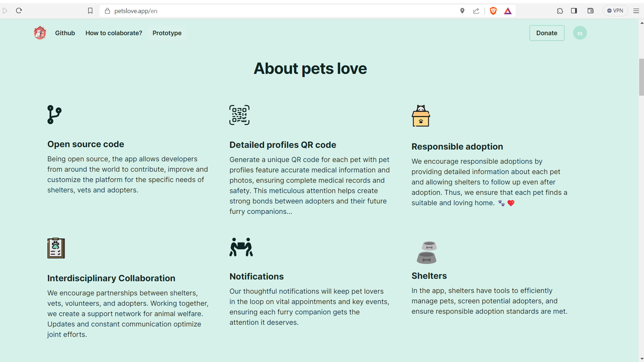The image size is (644, 362).
Task: Click the paw clipboard collaboration icon
Action: [56, 248]
